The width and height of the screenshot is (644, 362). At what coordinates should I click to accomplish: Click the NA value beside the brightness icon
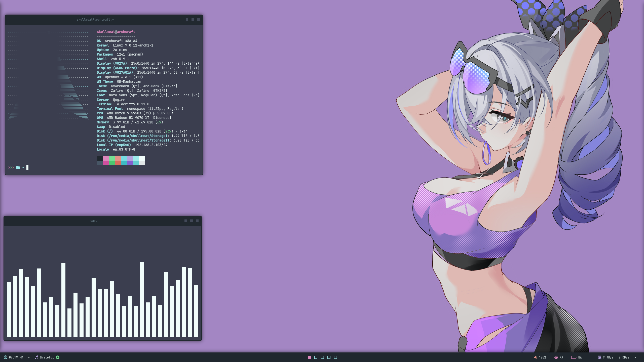point(561,357)
